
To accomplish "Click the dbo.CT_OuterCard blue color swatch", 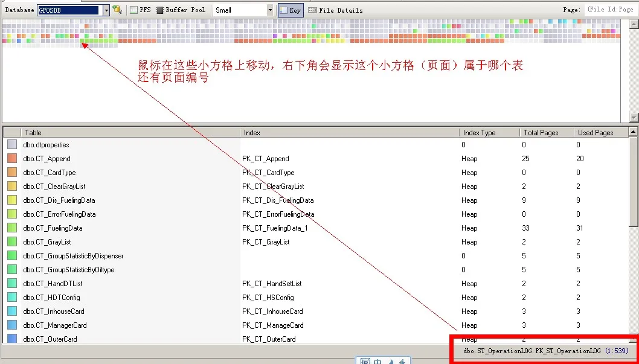I will pos(12,339).
